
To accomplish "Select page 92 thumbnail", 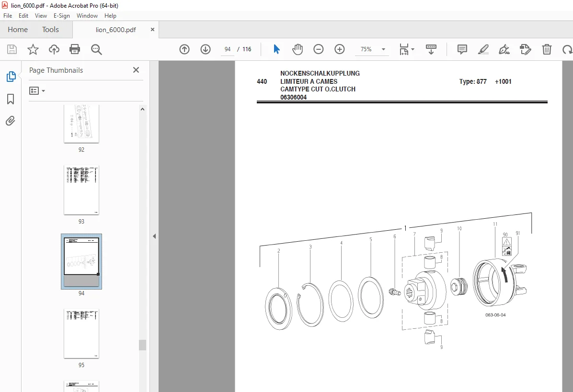I will [x=81, y=124].
